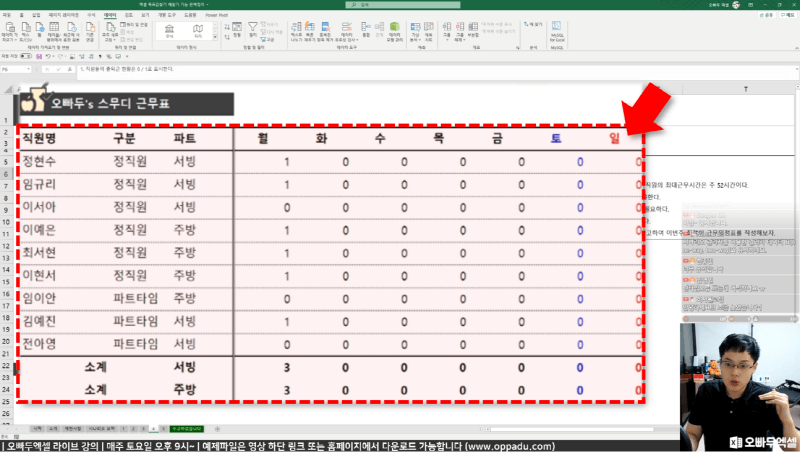Open the Name Box dropdown arrow
The image size is (800, 452).
pyautogui.click(x=29, y=69)
